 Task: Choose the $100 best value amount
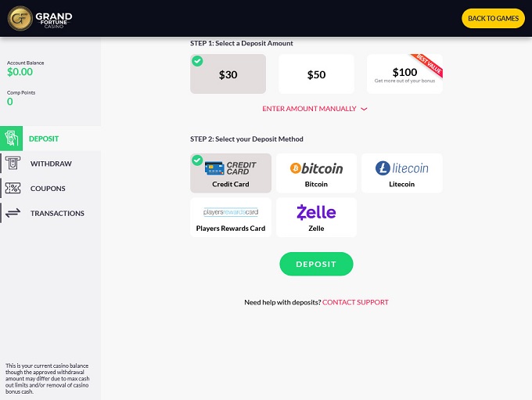pos(404,74)
